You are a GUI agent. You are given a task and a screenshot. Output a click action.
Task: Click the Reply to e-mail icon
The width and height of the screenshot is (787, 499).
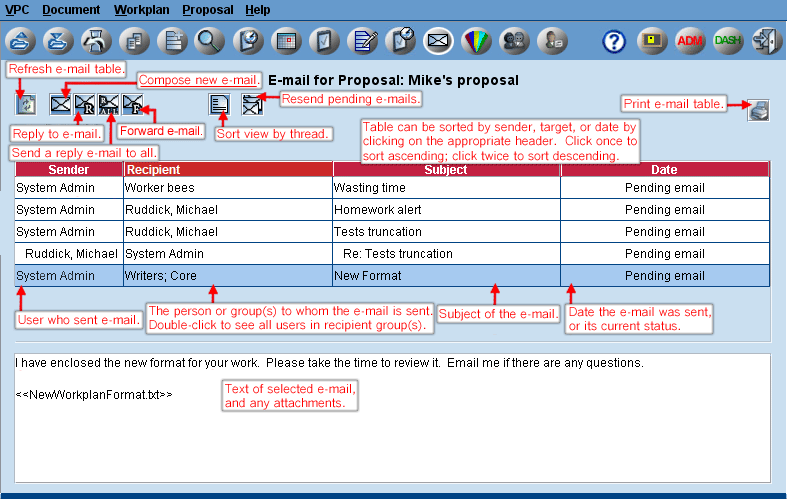tap(85, 103)
